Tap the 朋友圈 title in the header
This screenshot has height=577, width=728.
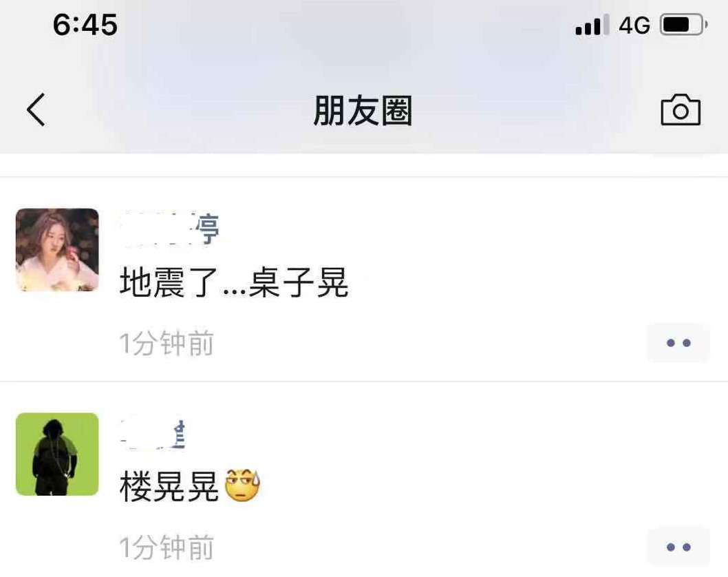(363, 111)
